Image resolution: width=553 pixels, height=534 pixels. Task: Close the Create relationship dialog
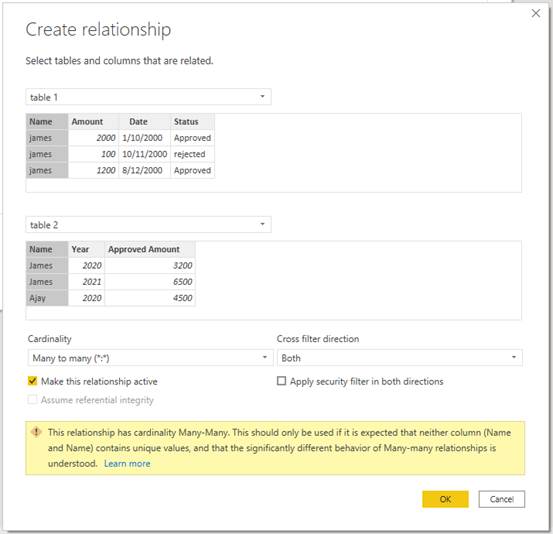(535, 13)
